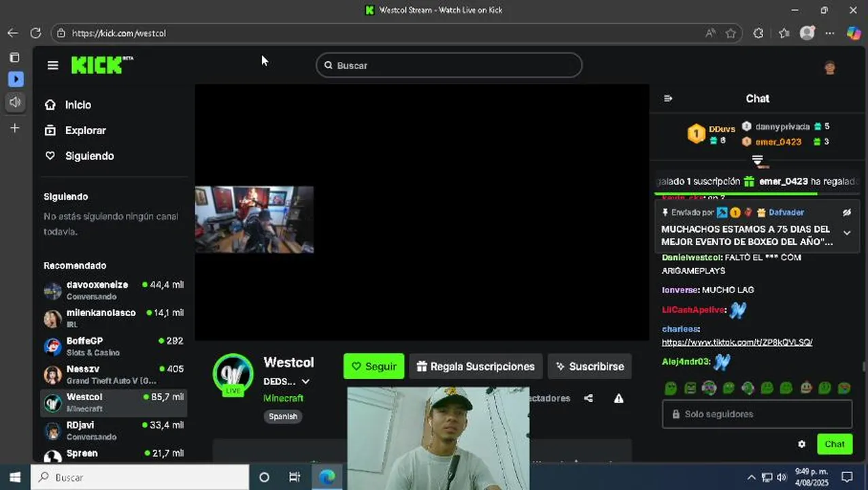
Task: Click the Suscribirse button
Action: (590, 366)
